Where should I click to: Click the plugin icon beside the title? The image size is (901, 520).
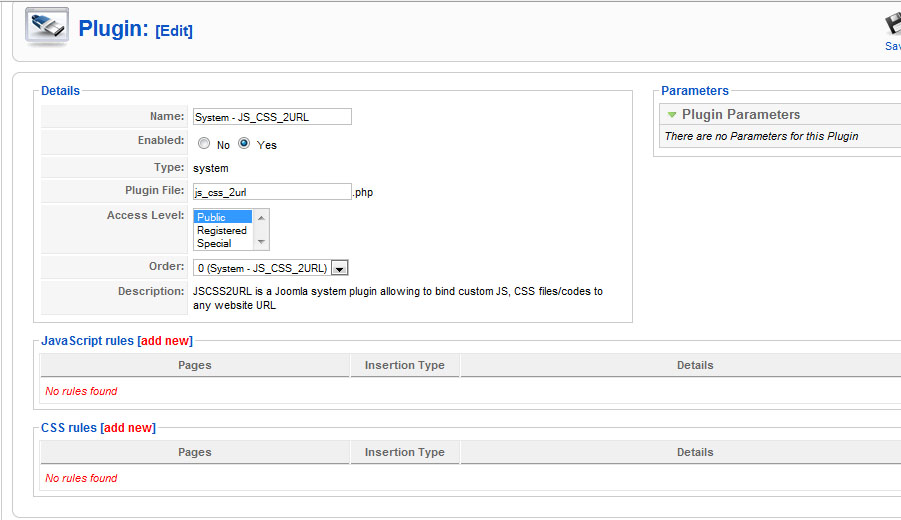(47, 27)
